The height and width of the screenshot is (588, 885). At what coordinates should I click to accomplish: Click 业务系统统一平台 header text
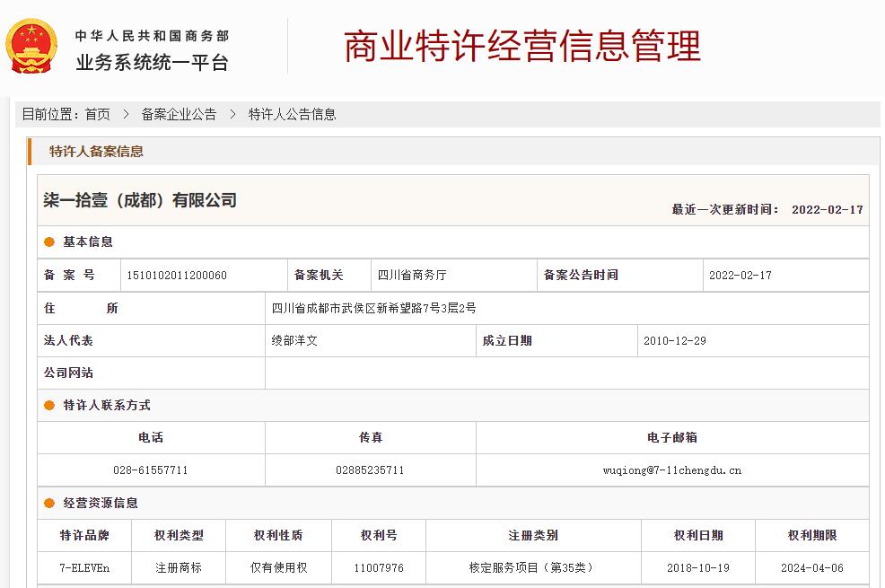(x=152, y=62)
